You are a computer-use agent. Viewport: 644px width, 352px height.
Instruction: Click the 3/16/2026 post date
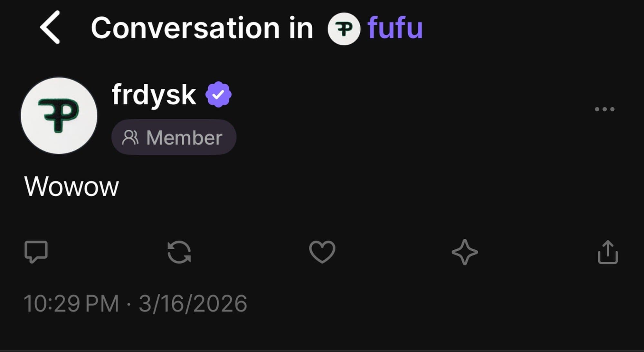click(x=193, y=303)
